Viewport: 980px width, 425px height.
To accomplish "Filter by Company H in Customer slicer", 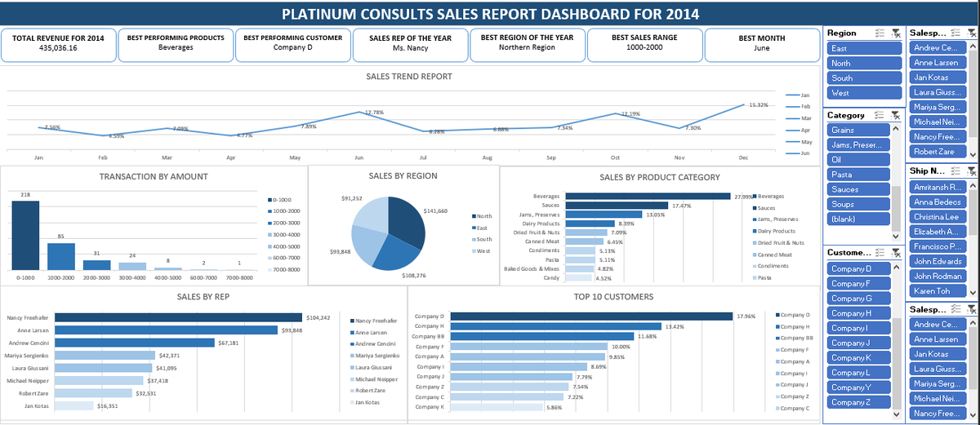I will pyautogui.click(x=858, y=313).
